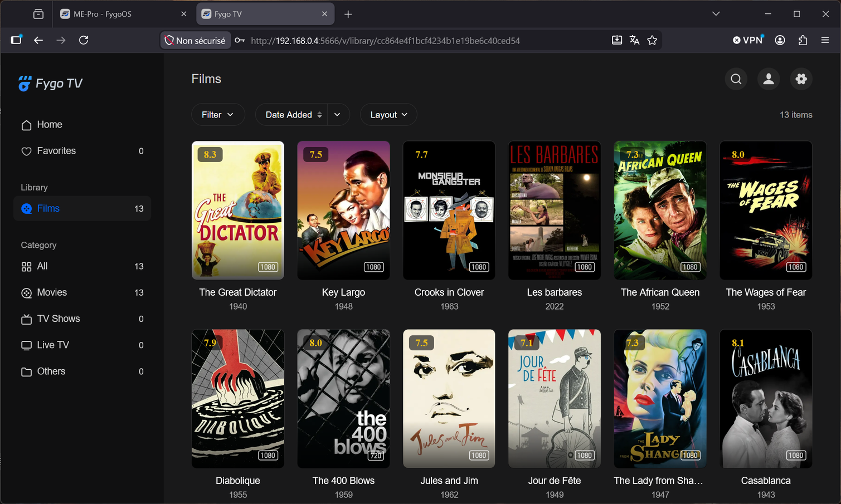Open the search icon in Films header

(736, 79)
